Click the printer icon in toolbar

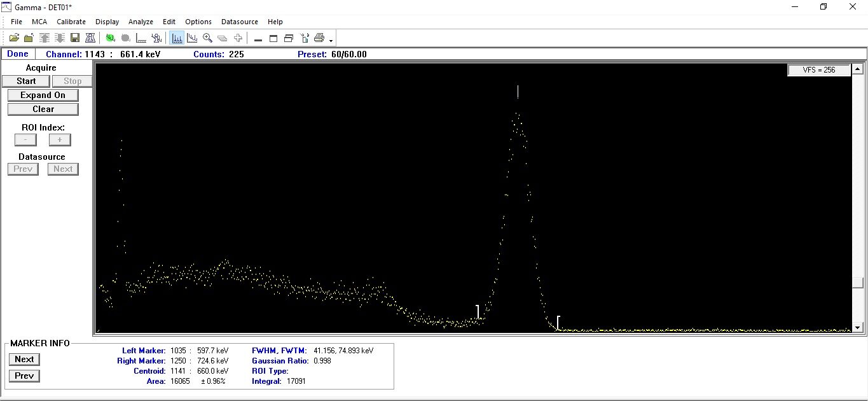tap(319, 38)
